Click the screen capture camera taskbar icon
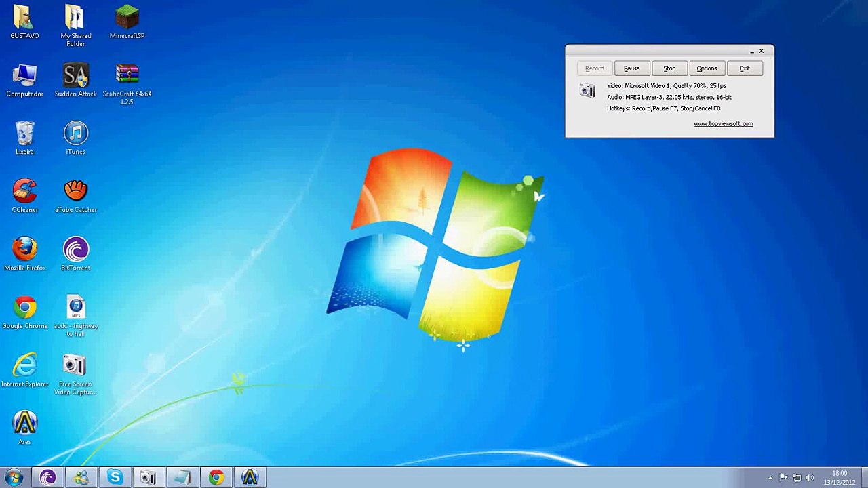The height and width of the screenshot is (488, 868). (148, 478)
